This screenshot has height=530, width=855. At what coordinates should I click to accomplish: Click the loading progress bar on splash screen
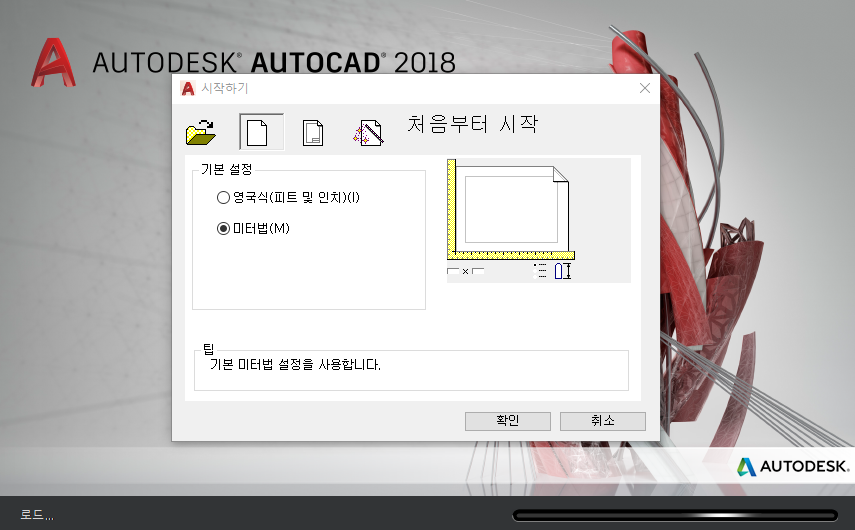click(675, 515)
